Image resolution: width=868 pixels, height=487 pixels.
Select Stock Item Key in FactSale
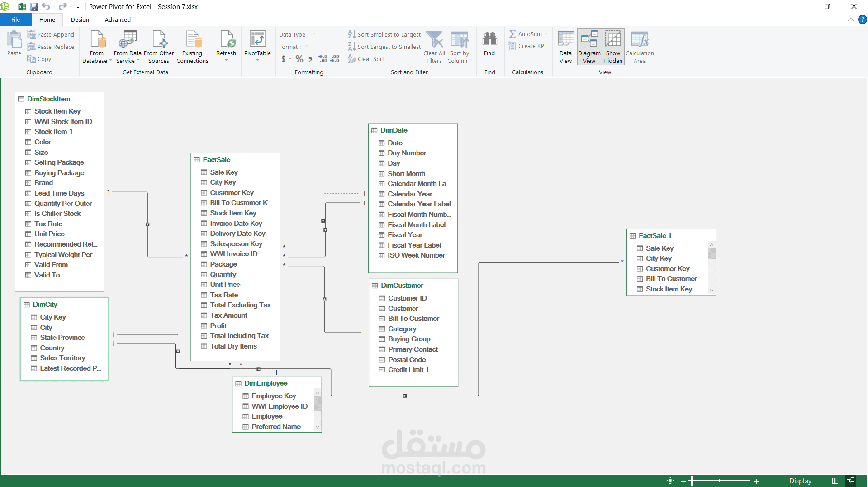pyautogui.click(x=233, y=213)
